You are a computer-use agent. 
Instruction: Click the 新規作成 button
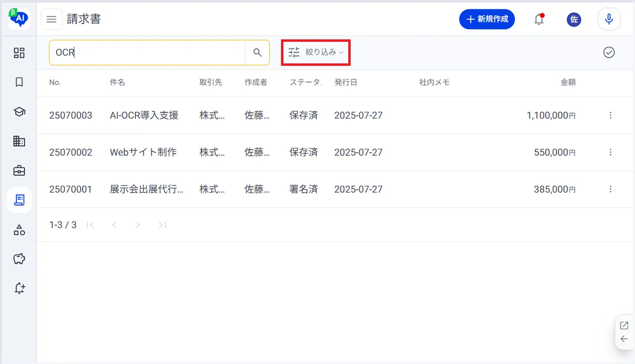pos(487,19)
